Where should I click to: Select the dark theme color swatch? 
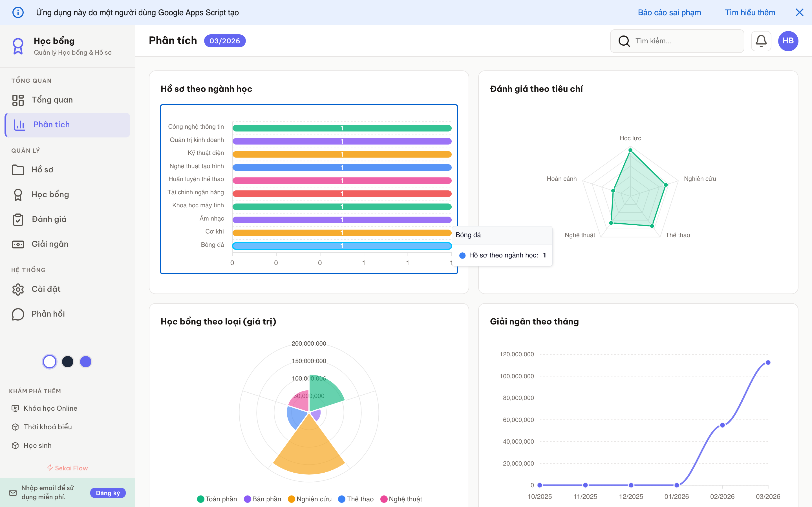(67, 361)
